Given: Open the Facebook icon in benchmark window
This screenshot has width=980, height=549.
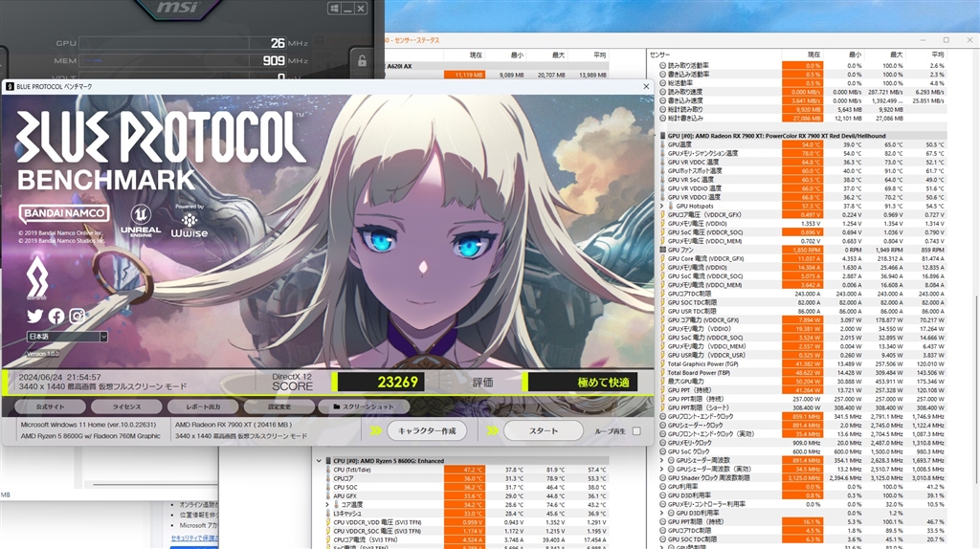Looking at the screenshot, I should click(56, 316).
